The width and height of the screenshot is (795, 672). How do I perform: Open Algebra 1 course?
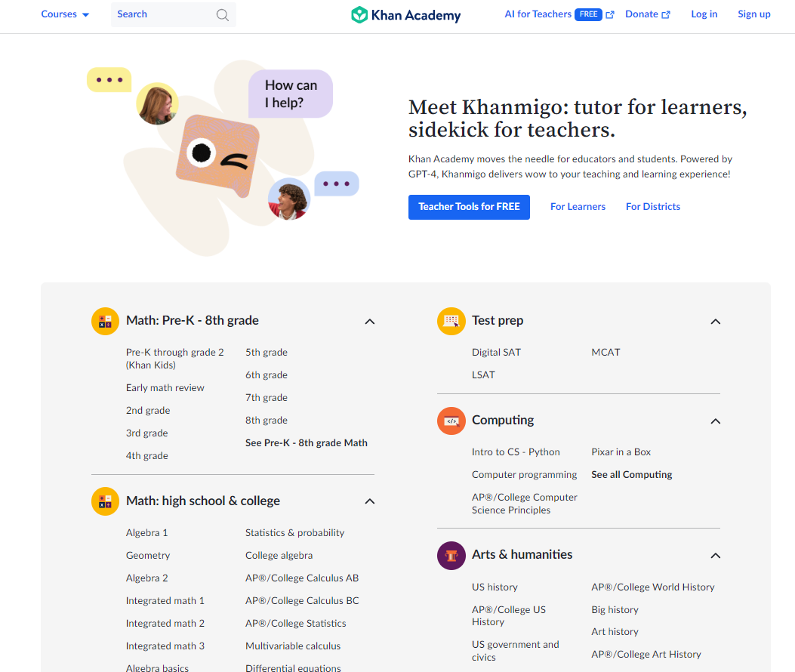point(147,533)
